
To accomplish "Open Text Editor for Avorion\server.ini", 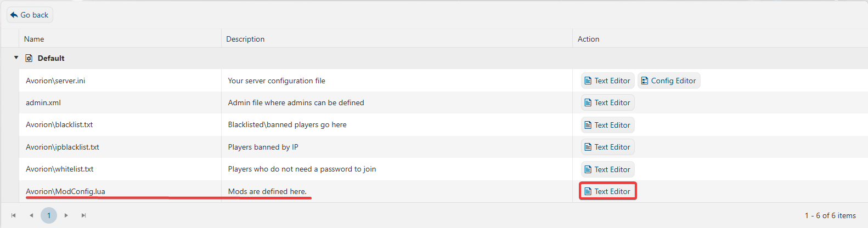I will (x=607, y=81).
